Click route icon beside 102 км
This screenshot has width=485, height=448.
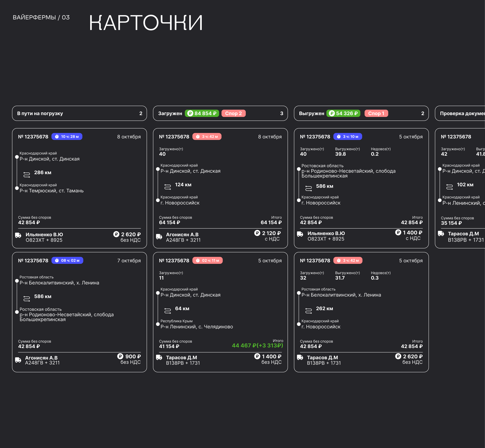(x=449, y=187)
